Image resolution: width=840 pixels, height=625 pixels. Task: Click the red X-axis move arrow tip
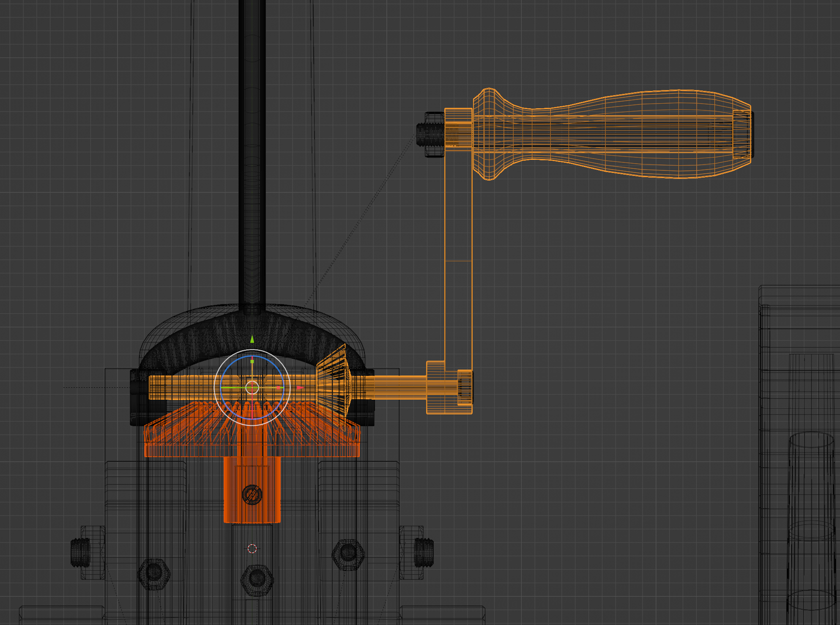(300, 387)
